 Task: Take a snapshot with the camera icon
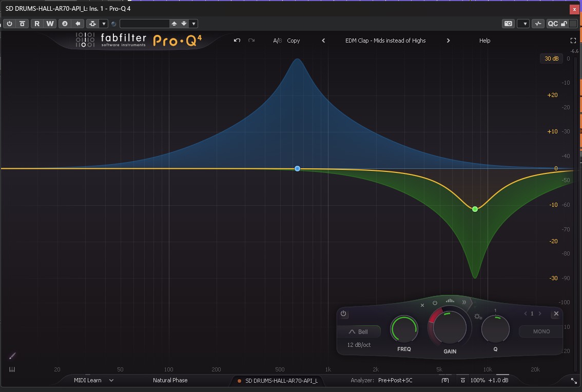tap(508, 23)
